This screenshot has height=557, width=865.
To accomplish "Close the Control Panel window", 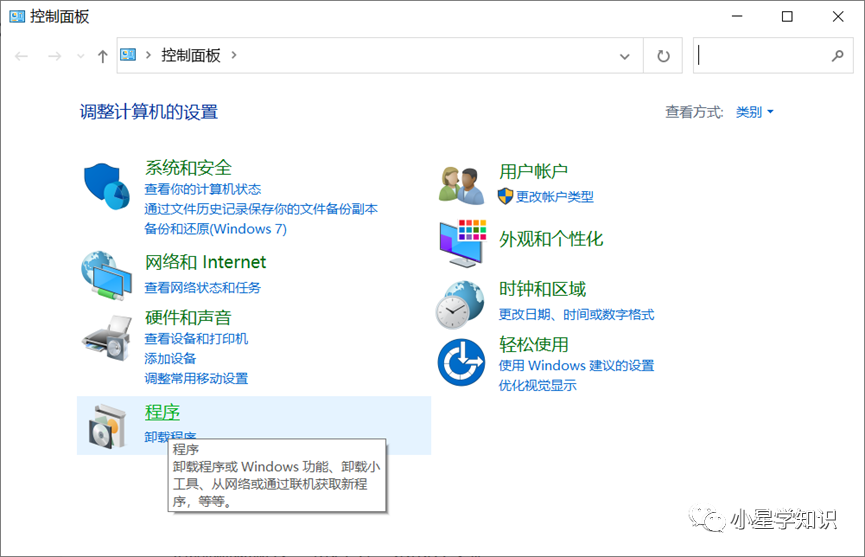I will [x=838, y=17].
